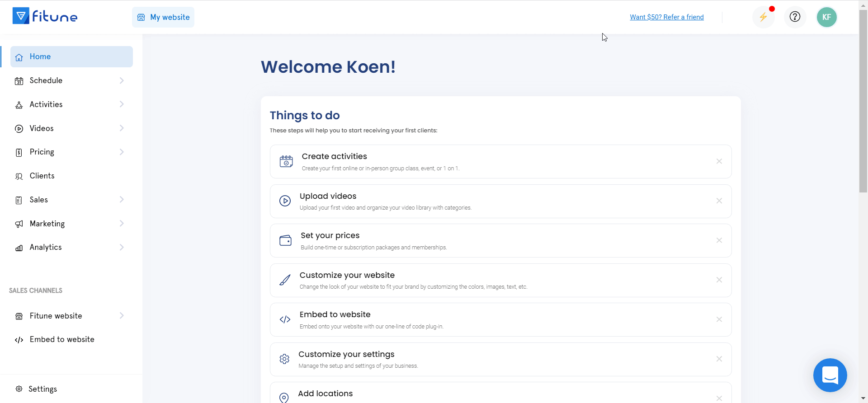Click the Add locations pin icon
This screenshot has width=868, height=403.
coord(284,398)
